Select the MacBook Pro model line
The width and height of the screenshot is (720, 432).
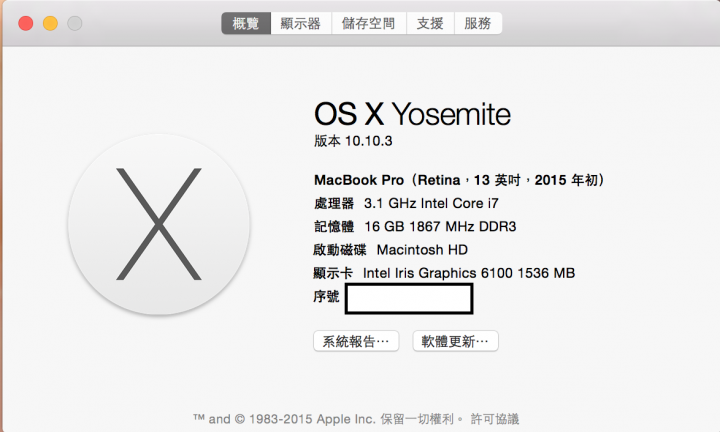[460, 180]
